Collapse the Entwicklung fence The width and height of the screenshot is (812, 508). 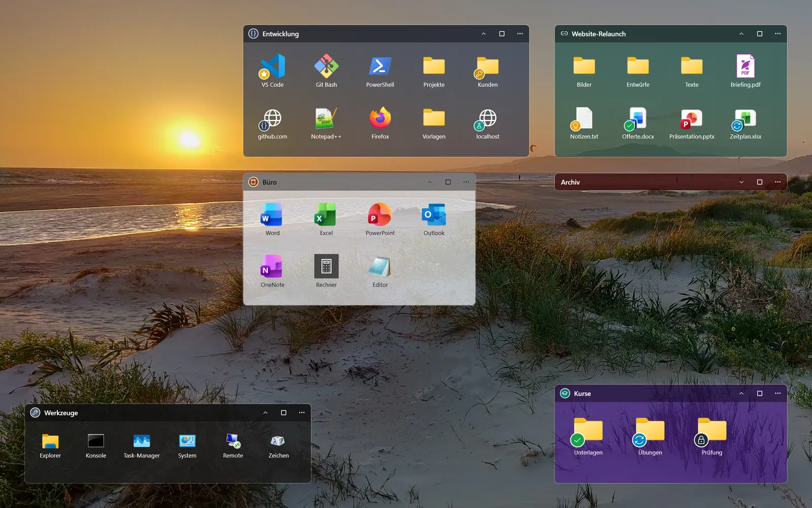(484, 34)
